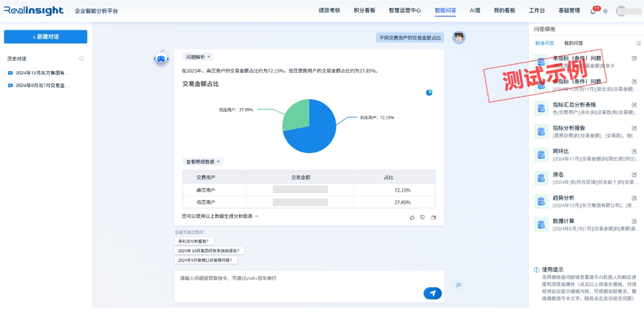Click the pie chart type icon

point(429,92)
